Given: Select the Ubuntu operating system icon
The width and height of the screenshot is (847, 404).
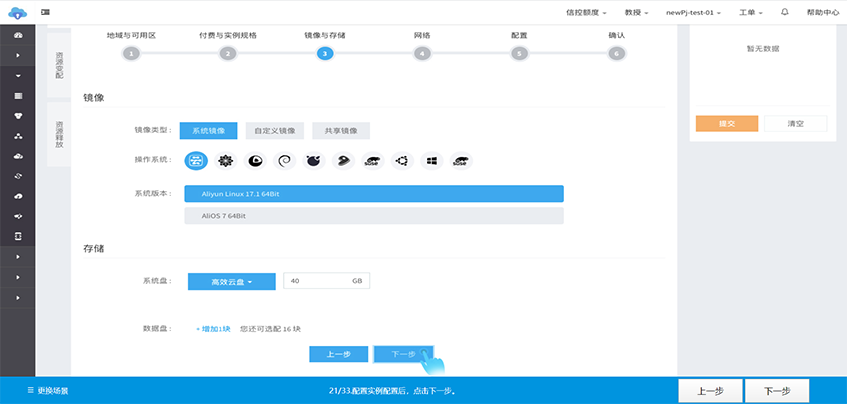Looking at the screenshot, I should tap(402, 160).
